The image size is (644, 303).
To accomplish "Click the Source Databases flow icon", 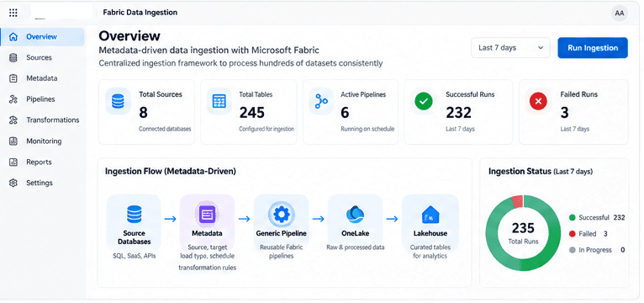I will click(134, 214).
